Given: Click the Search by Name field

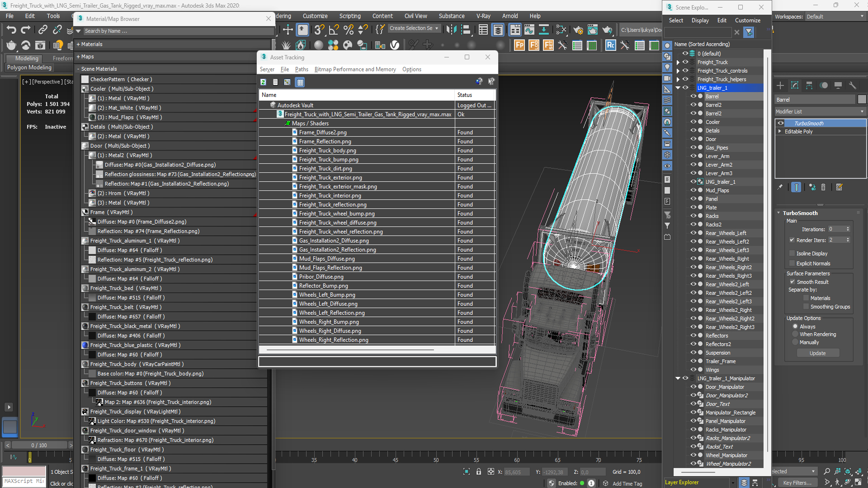Looking at the screenshot, I should click(x=179, y=31).
